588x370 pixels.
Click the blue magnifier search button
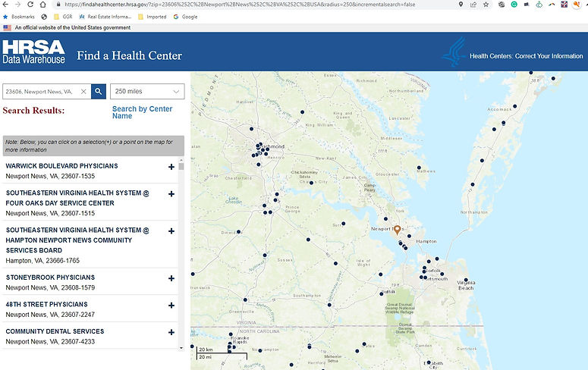click(98, 92)
